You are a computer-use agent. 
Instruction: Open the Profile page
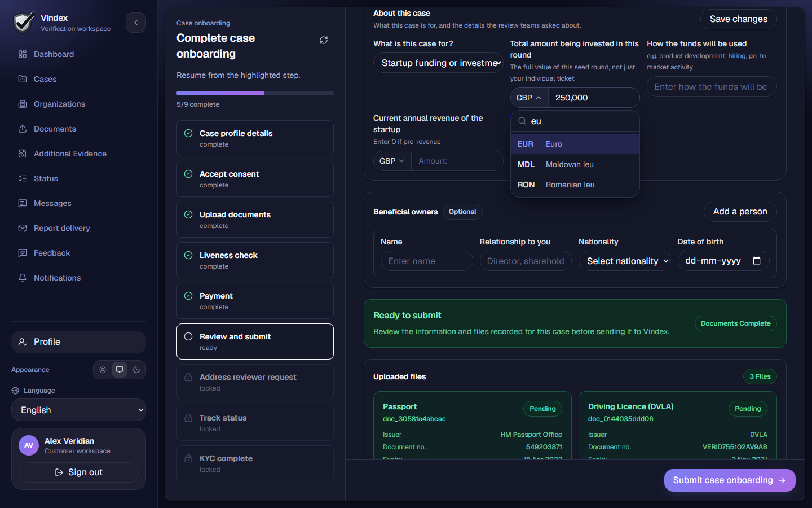click(x=78, y=342)
